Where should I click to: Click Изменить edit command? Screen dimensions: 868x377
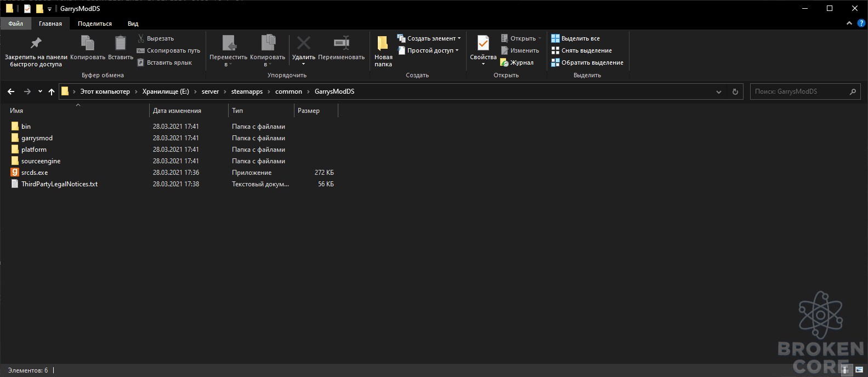point(520,50)
